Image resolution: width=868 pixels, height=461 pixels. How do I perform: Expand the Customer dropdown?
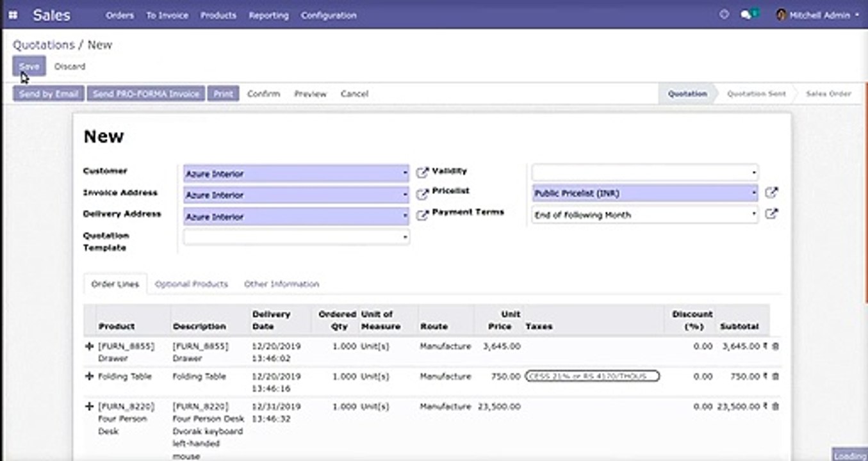pyautogui.click(x=405, y=174)
